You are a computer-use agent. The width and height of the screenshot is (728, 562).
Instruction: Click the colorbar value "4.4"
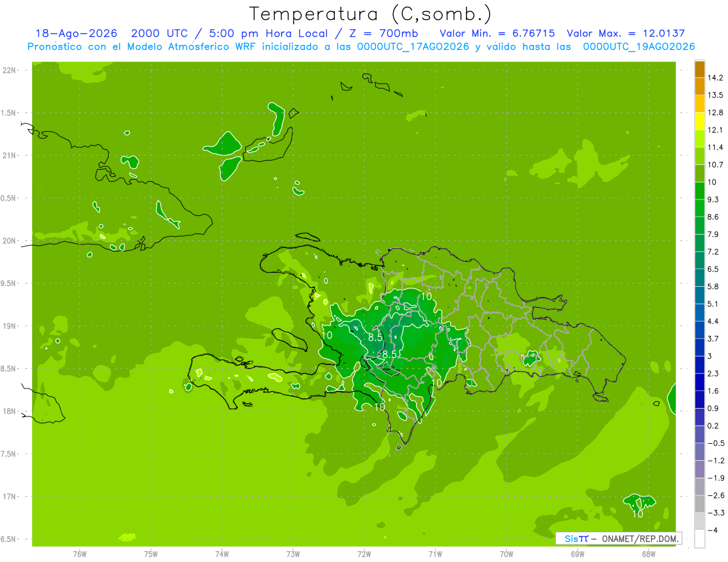click(714, 321)
